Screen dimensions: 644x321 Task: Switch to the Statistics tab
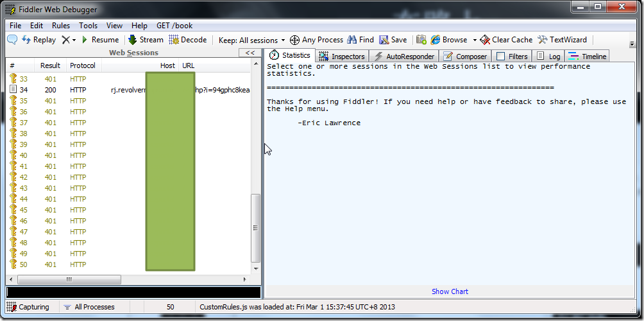290,55
